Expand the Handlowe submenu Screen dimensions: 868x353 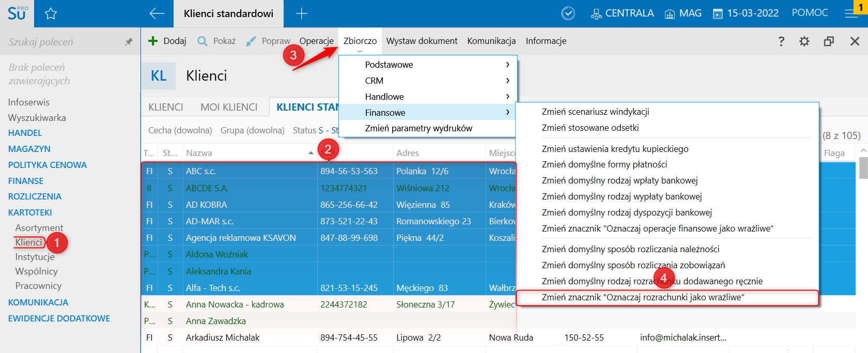(428, 97)
